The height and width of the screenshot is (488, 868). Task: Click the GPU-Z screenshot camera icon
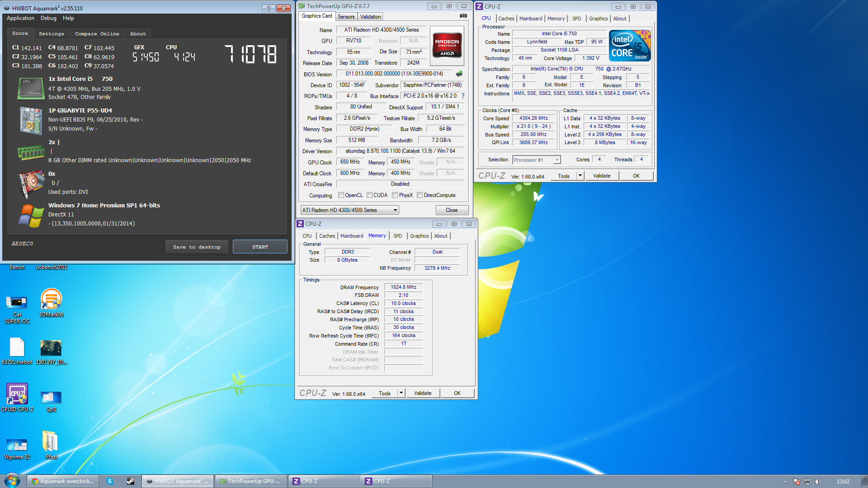[463, 16]
